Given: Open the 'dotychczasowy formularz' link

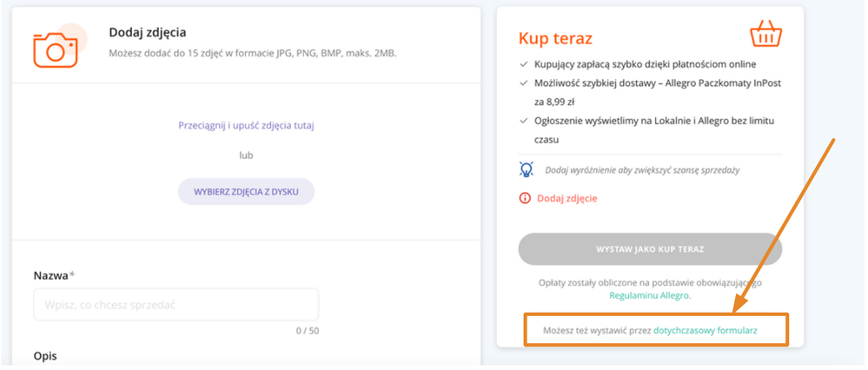Looking at the screenshot, I should 706,331.
